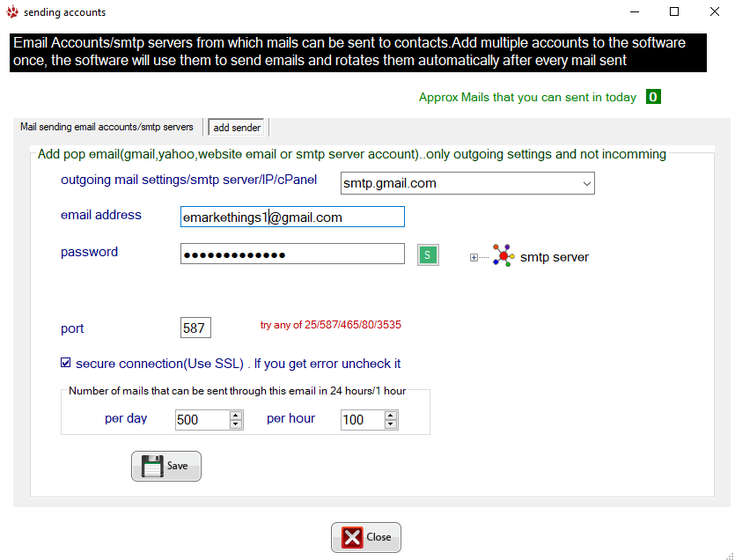Increase the per hour mail limit

390,416
